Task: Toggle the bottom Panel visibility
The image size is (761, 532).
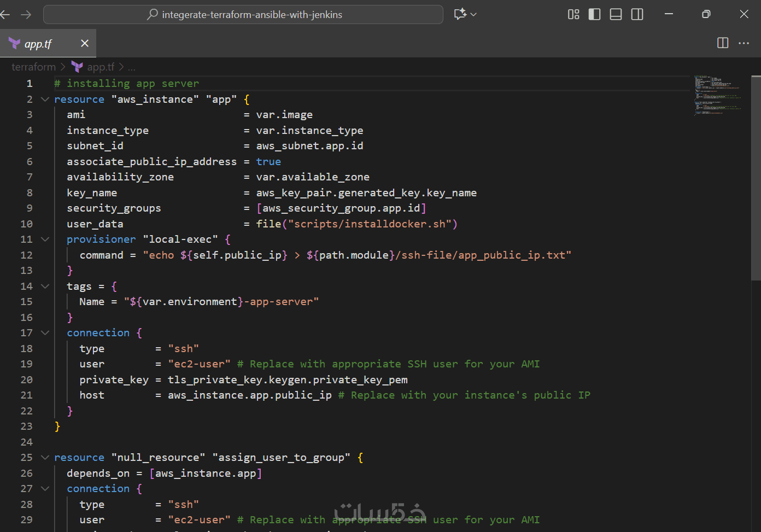Action: click(616, 14)
